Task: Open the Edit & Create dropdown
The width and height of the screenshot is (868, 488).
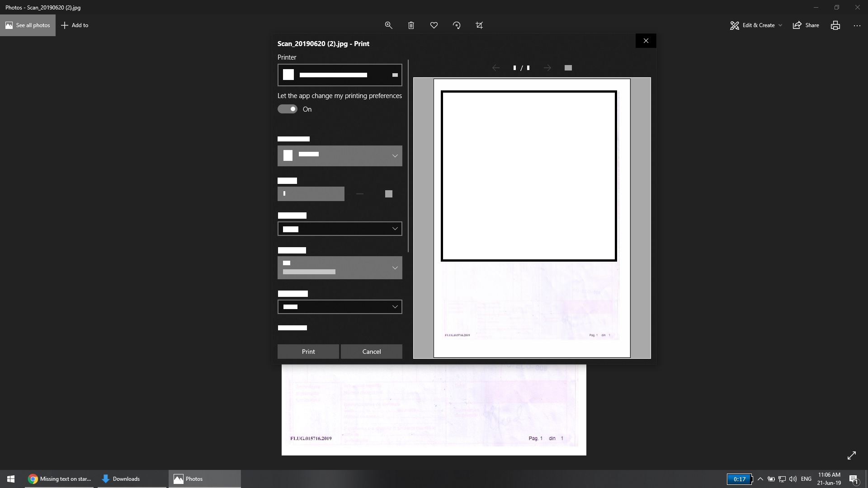Action: pos(756,25)
